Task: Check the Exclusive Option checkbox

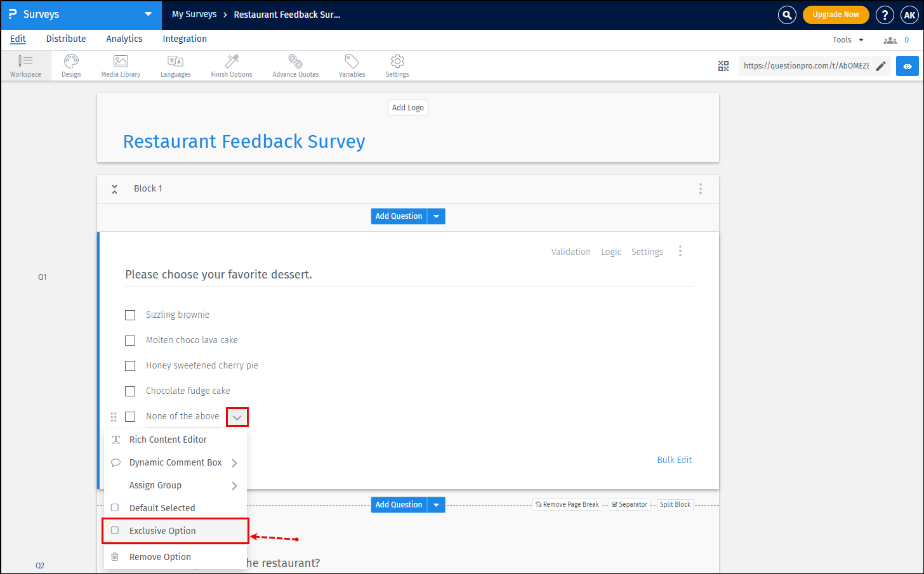Action: tap(116, 531)
